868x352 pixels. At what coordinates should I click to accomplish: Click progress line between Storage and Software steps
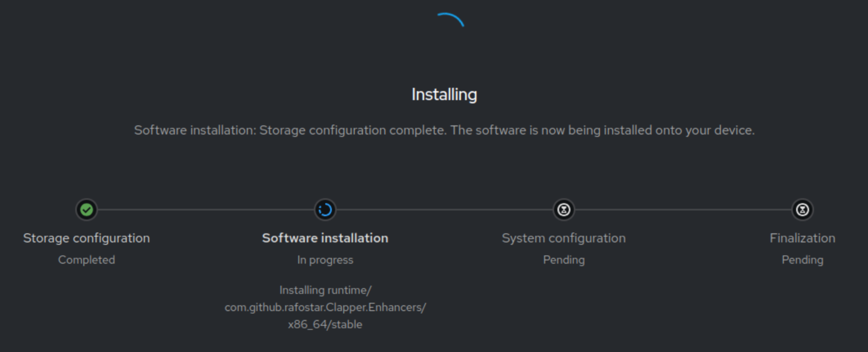205,210
